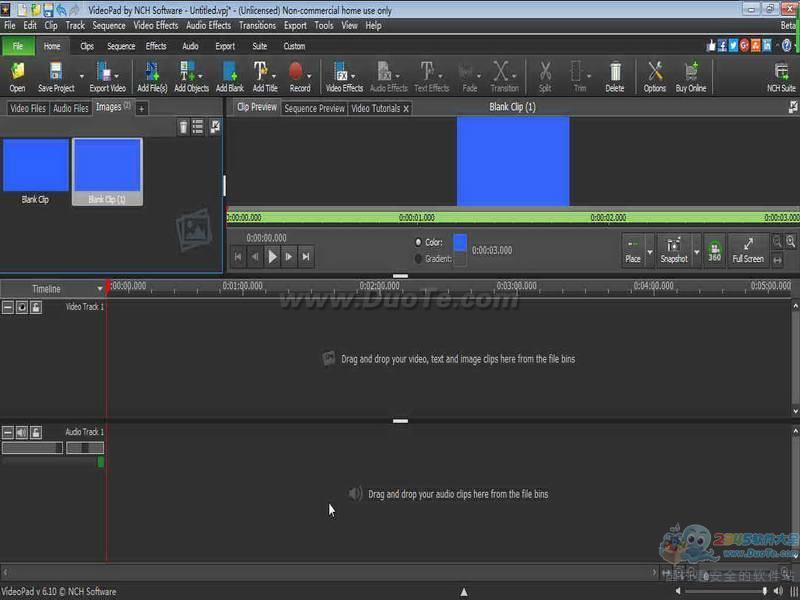Screen dimensions: 800x600
Task: Expand the Add Title dropdown arrow
Action: click(x=273, y=76)
